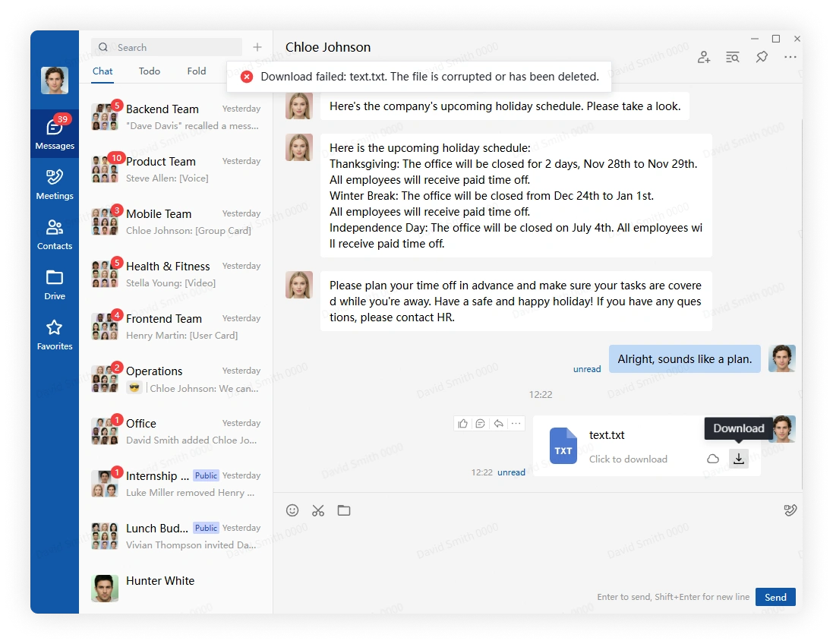Like the text.txt message with thumbs-up
833x644 pixels.
tap(462, 424)
